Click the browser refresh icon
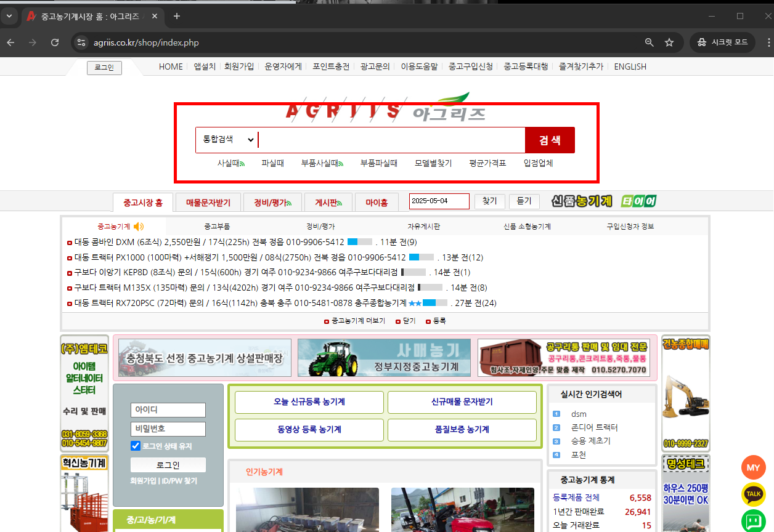This screenshot has height=532, width=774. click(54, 42)
